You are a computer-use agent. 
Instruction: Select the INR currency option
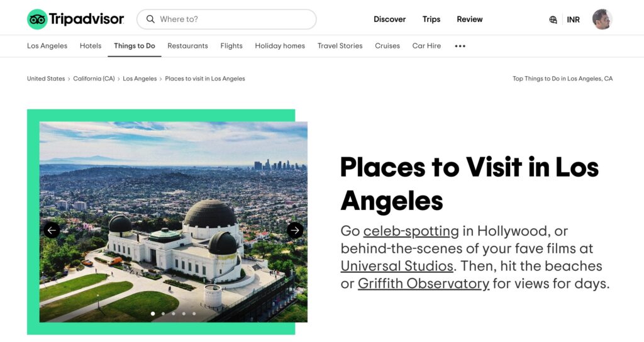tap(573, 19)
